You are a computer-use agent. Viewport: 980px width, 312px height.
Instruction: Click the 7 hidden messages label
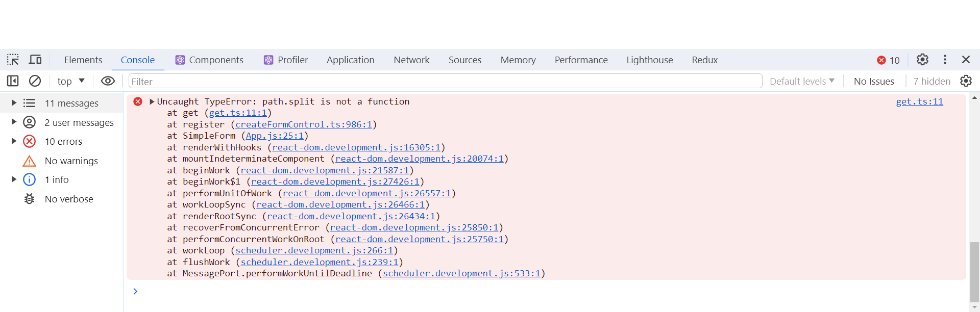932,81
